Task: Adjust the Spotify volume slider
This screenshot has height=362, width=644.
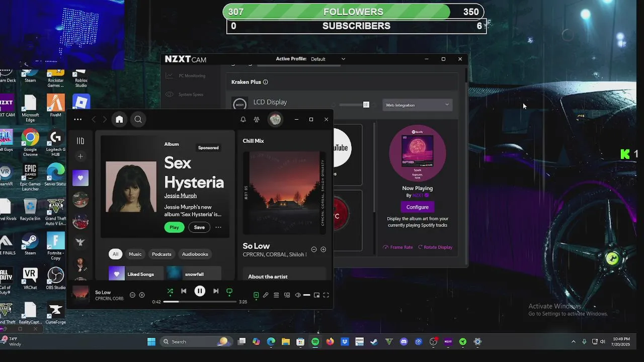Action: coord(306,295)
